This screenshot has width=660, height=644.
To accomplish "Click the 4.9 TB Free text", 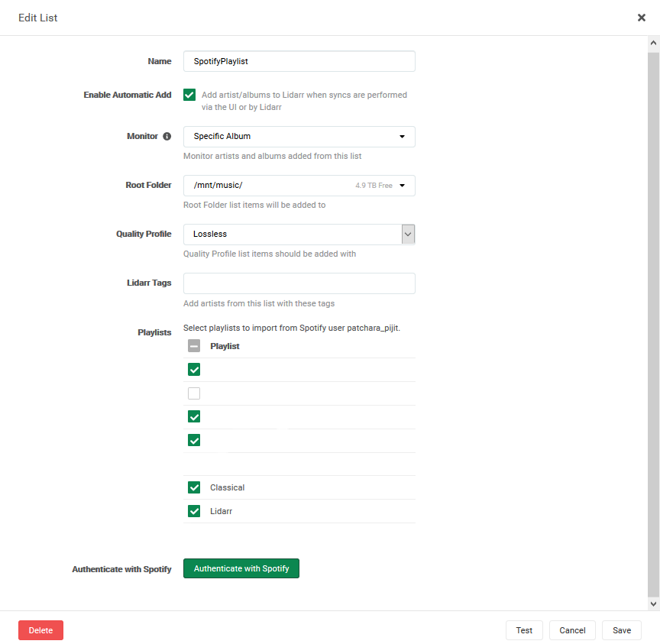I will click(374, 186).
